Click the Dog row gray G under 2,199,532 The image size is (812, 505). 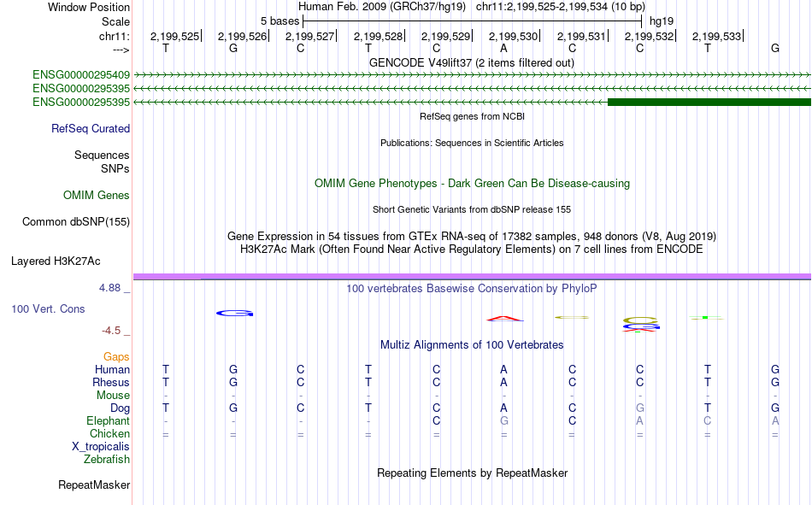coord(640,408)
